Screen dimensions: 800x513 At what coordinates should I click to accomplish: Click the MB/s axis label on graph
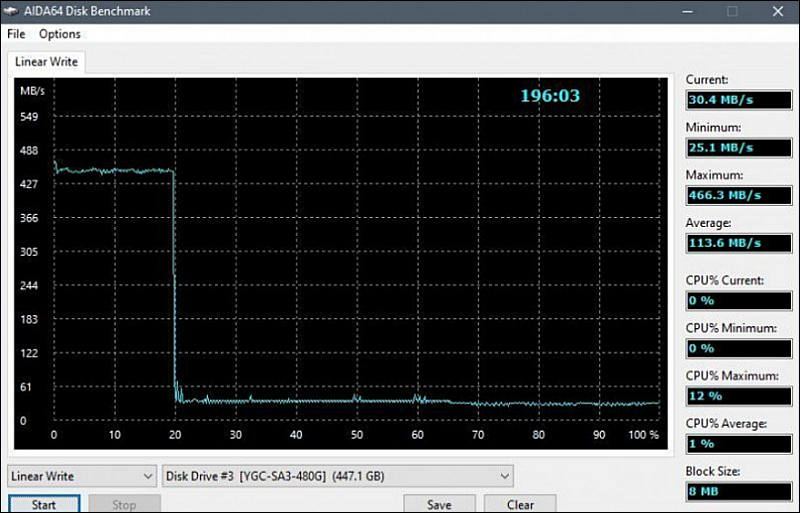[x=32, y=91]
